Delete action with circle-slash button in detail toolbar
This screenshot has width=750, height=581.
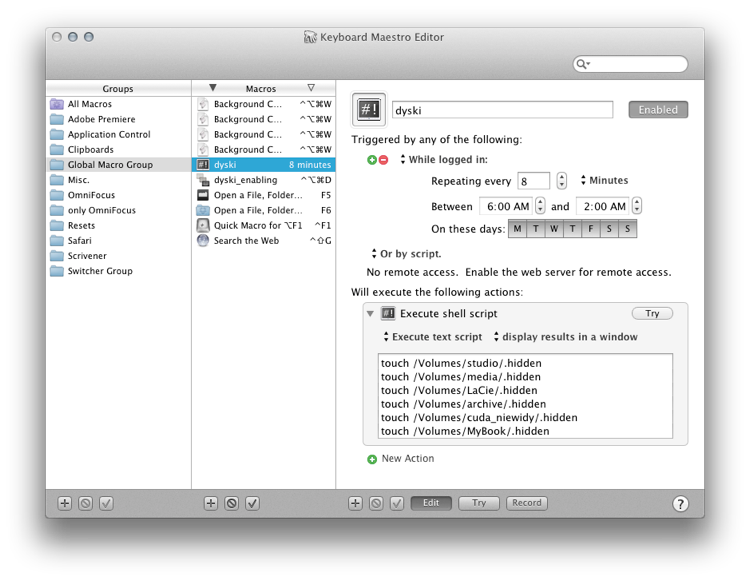376,503
